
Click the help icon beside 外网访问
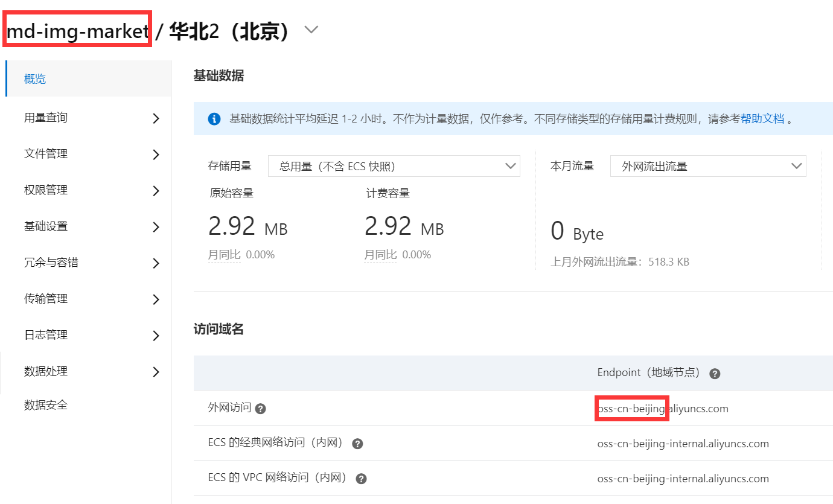pos(261,409)
